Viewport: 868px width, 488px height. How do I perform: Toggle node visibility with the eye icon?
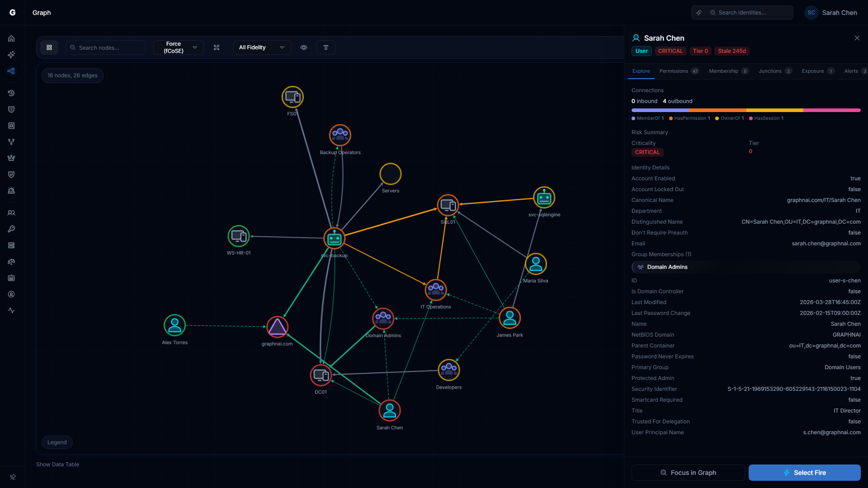click(x=303, y=47)
